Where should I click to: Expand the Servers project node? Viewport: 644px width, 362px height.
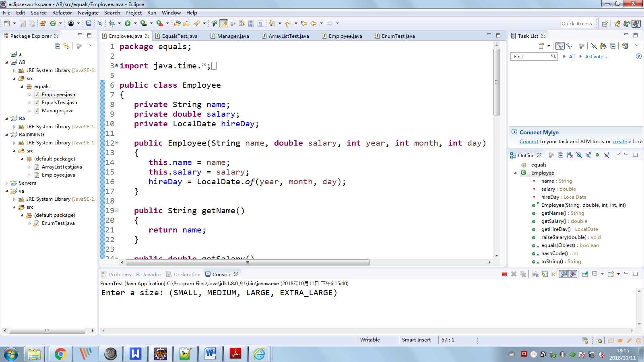pos(6,183)
